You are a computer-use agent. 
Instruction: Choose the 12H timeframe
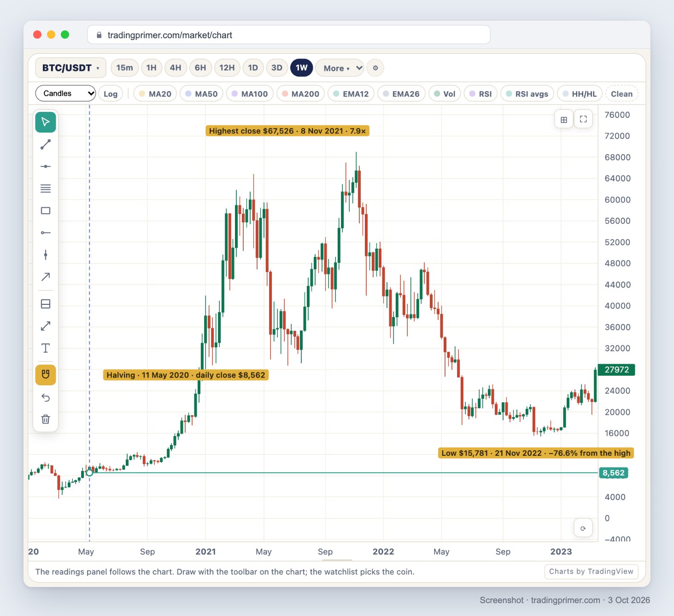click(x=227, y=68)
